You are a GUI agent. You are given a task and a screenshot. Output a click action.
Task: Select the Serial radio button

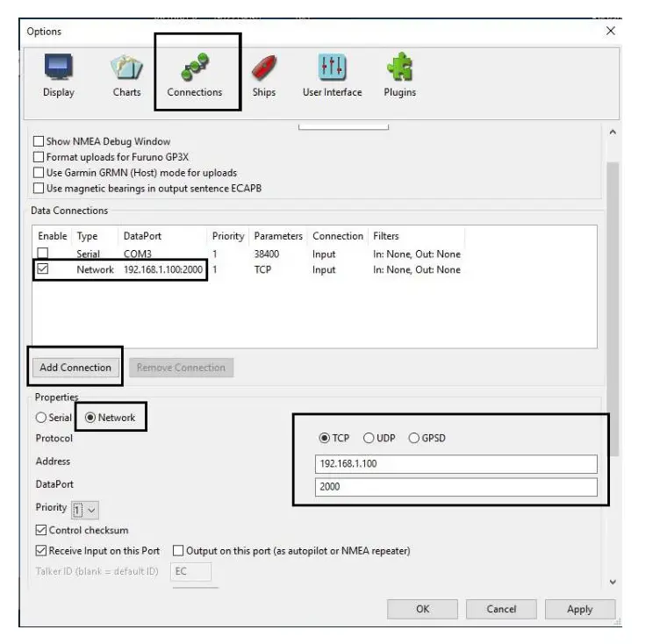click(41, 418)
